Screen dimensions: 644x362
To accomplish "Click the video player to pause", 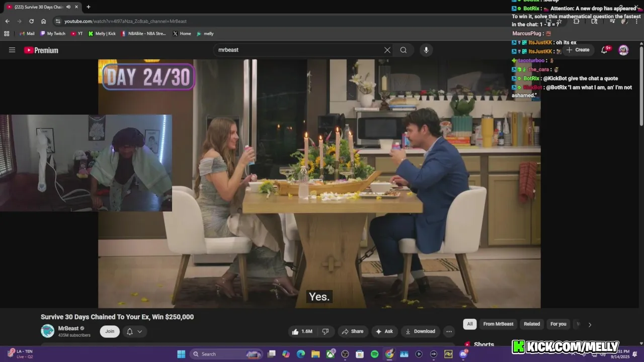I will pyautogui.click(x=319, y=184).
